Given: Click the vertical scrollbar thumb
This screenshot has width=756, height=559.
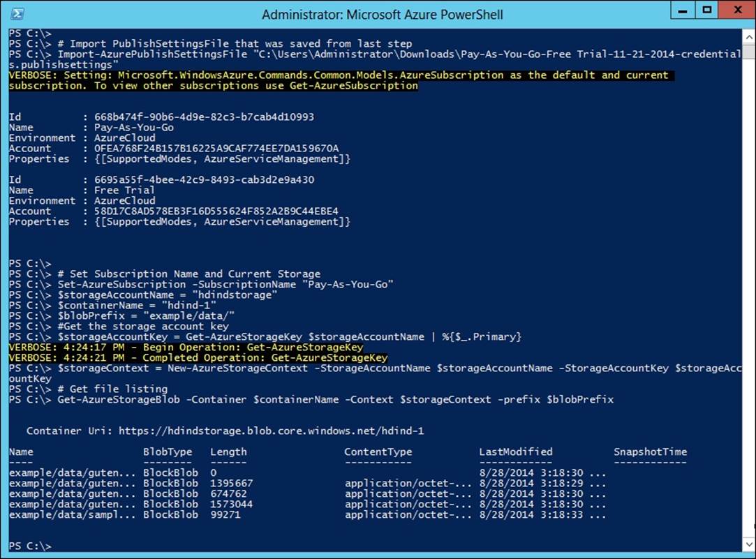Looking at the screenshot, I should [749, 52].
